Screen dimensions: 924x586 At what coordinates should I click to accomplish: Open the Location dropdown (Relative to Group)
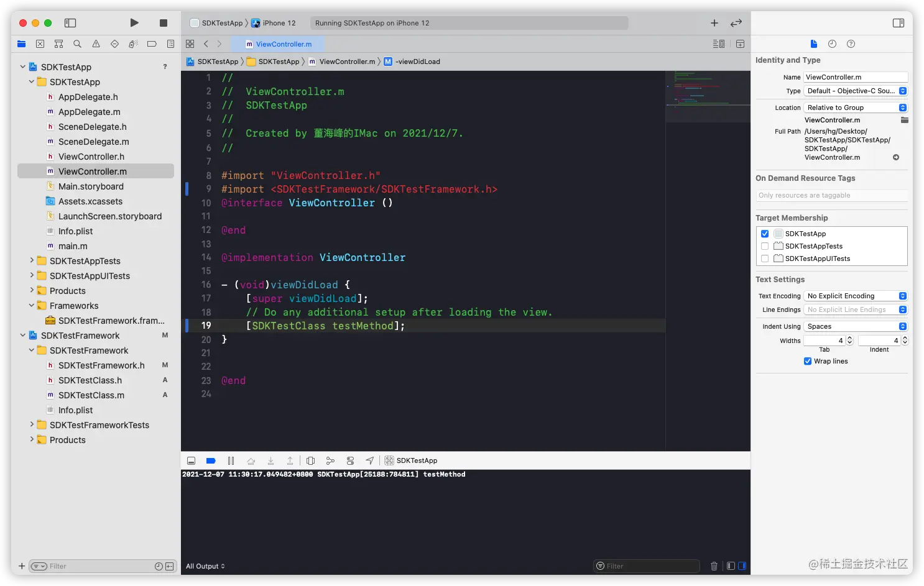point(856,108)
